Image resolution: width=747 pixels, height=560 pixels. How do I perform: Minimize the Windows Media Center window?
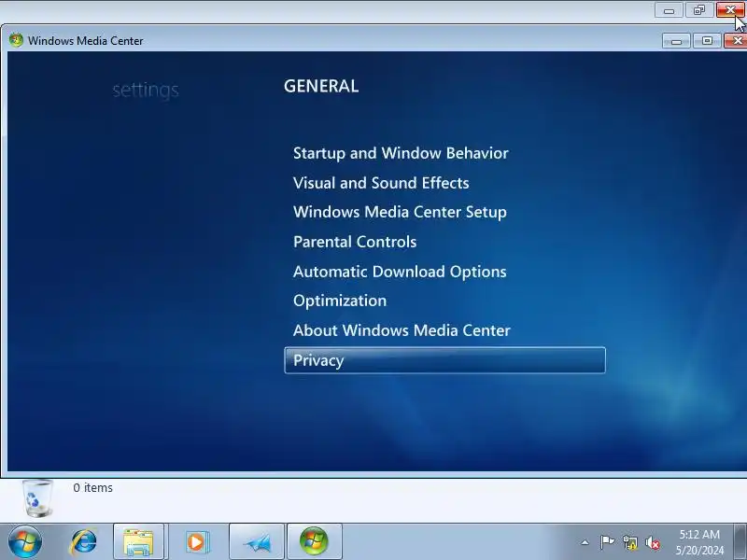click(676, 41)
